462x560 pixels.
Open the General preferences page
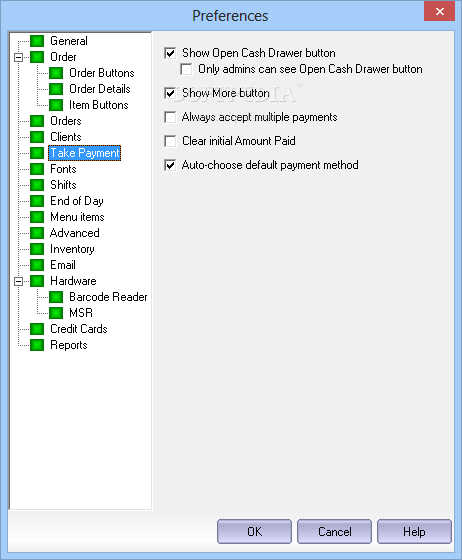coord(69,41)
